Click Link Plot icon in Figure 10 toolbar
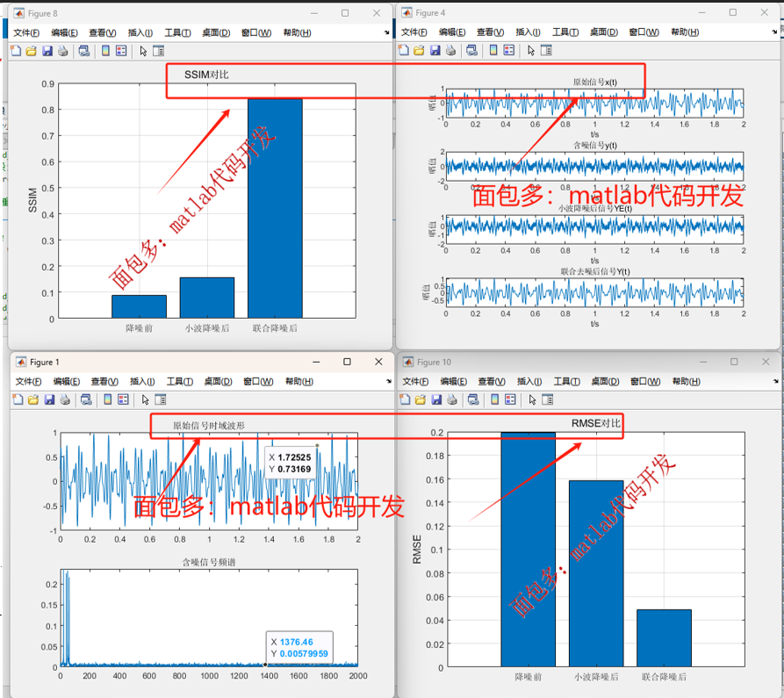784x698 pixels. (x=473, y=399)
